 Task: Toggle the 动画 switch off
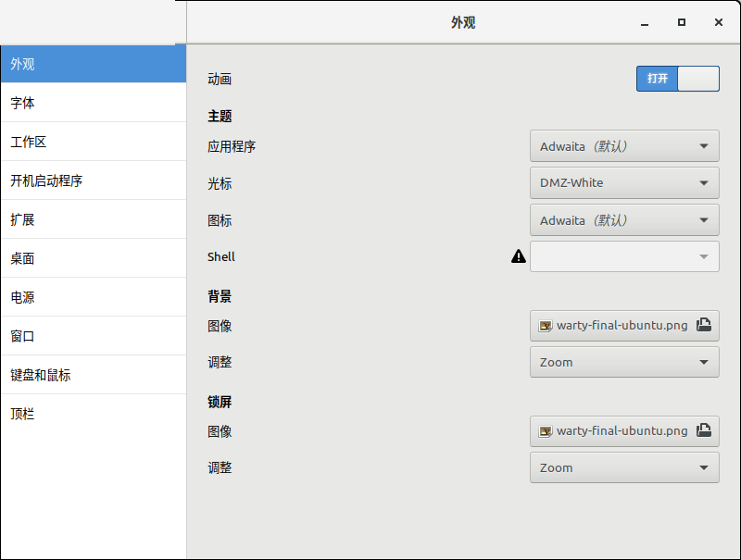[x=678, y=79]
